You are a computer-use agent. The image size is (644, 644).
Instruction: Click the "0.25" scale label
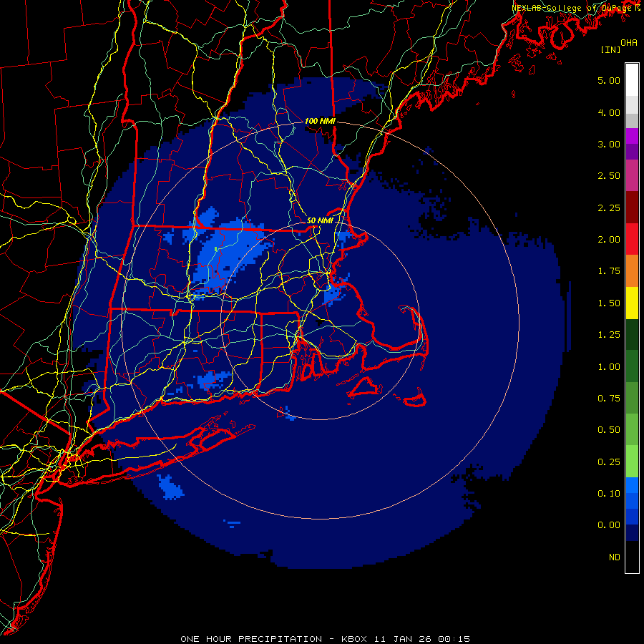(609, 462)
